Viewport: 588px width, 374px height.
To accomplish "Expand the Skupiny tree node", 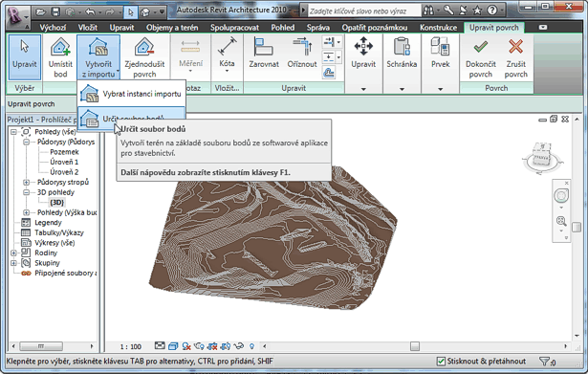I will (14, 263).
